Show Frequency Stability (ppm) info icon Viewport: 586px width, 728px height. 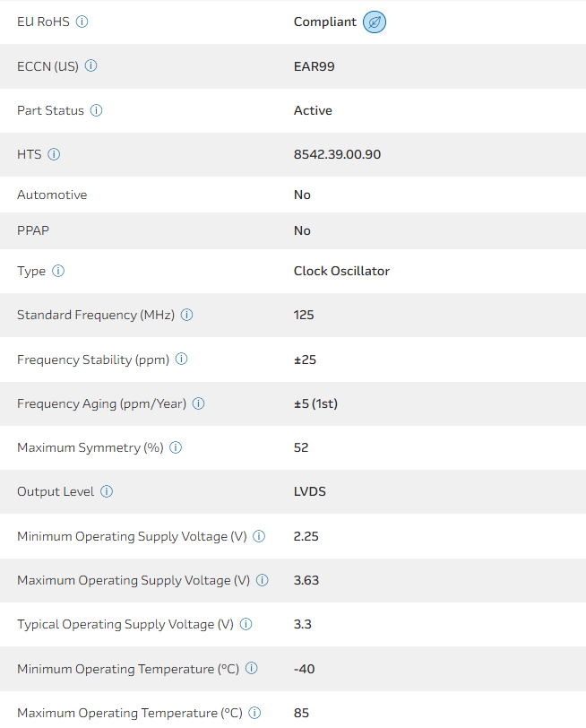181,359
